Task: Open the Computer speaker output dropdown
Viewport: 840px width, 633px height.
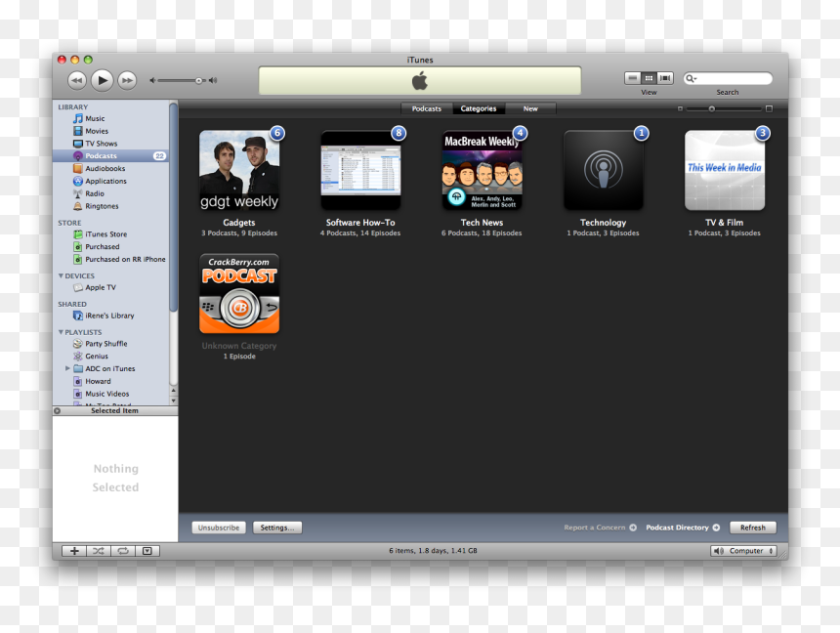Action: (742, 551)
